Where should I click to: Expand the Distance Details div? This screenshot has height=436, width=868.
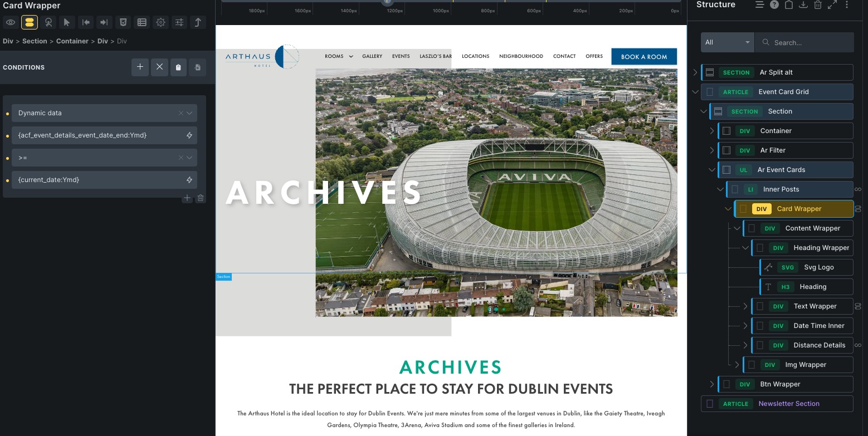click(745, 345)
